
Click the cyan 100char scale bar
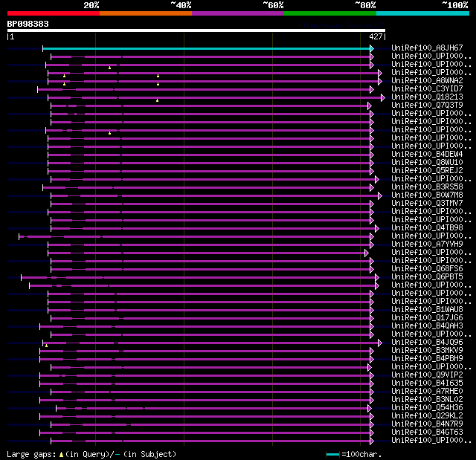332,455
